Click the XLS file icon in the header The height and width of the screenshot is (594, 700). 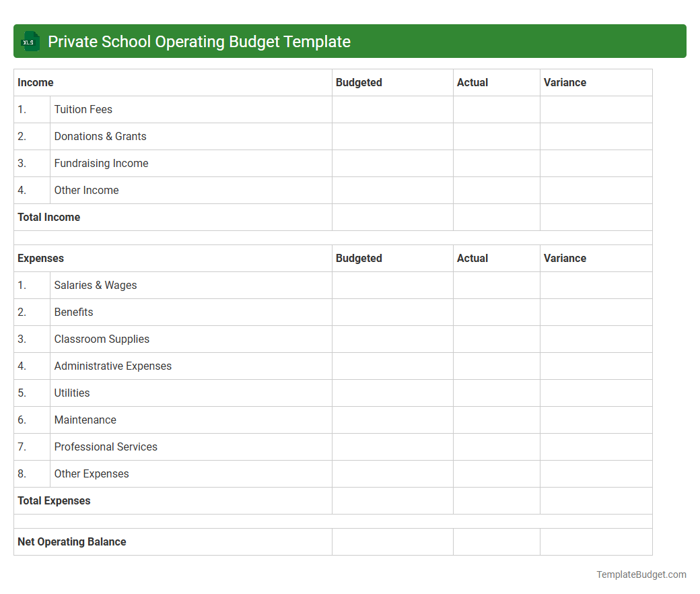30,41
